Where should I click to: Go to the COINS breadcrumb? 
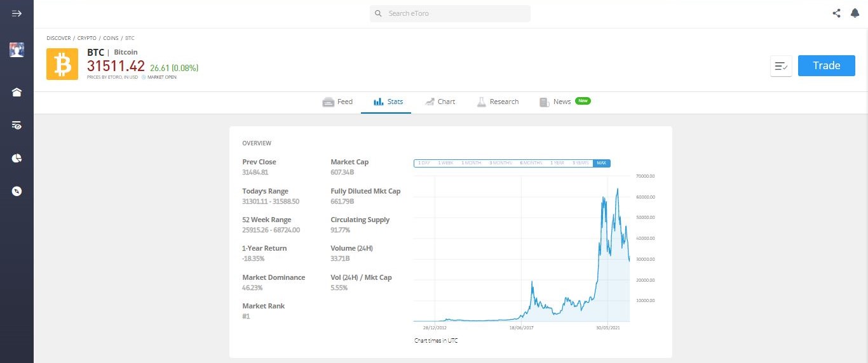(111, 38)
